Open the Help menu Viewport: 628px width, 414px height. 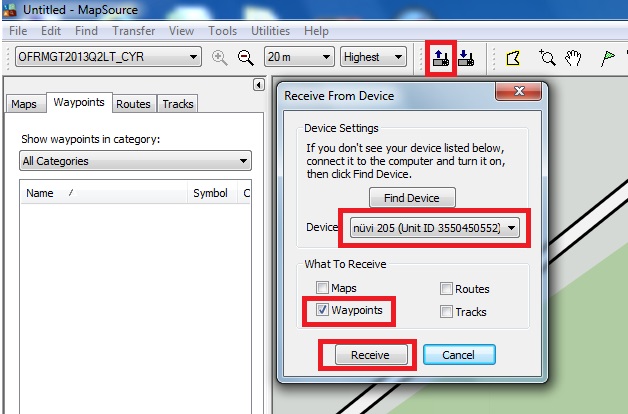[316, 31]
